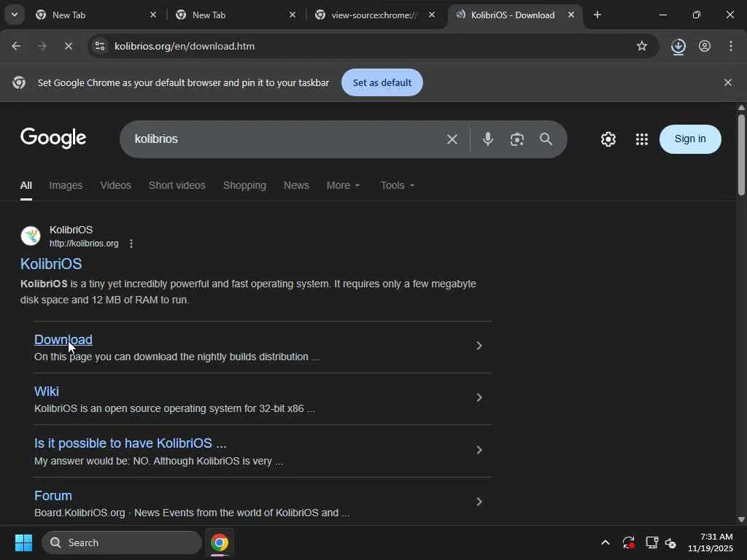Image resolution: width=747 pixels, height=560 pixels.
Task: Switch to Videos results
Action: (115, 185)
